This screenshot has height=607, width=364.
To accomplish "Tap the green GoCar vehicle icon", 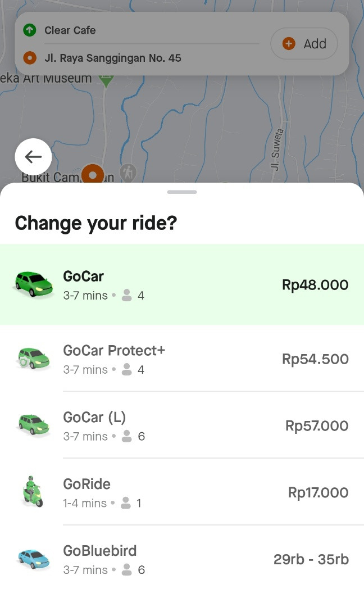I will tap(33, 284).
